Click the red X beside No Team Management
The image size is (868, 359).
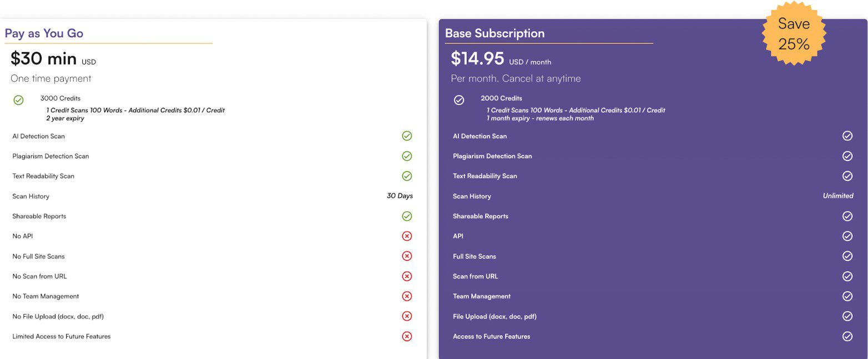pos(407,296)
